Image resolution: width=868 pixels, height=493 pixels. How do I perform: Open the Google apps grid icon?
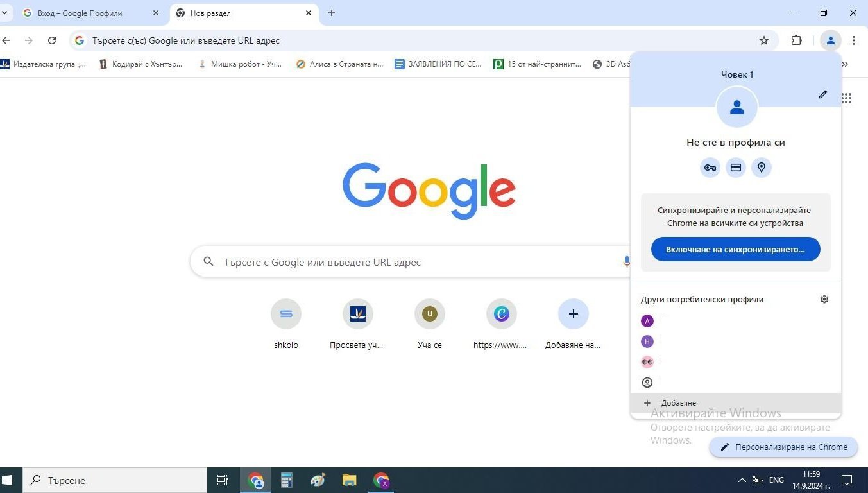[x=847, y=98]
